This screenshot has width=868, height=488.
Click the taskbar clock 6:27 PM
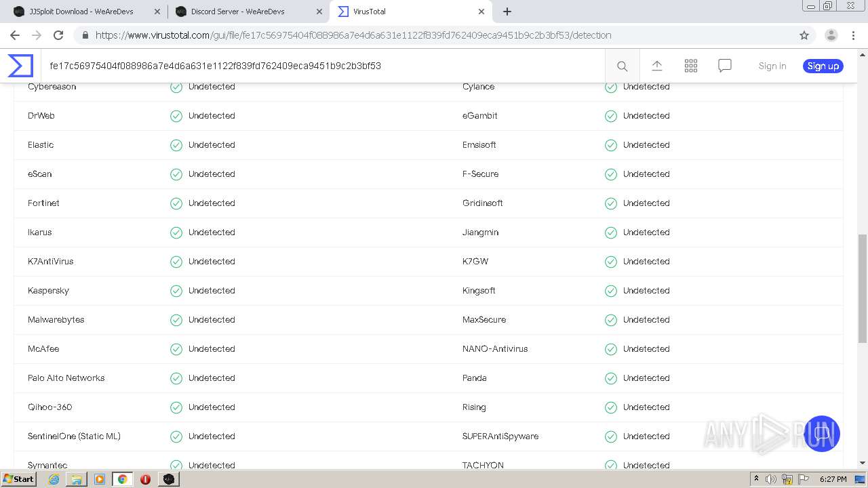point(833,479)
